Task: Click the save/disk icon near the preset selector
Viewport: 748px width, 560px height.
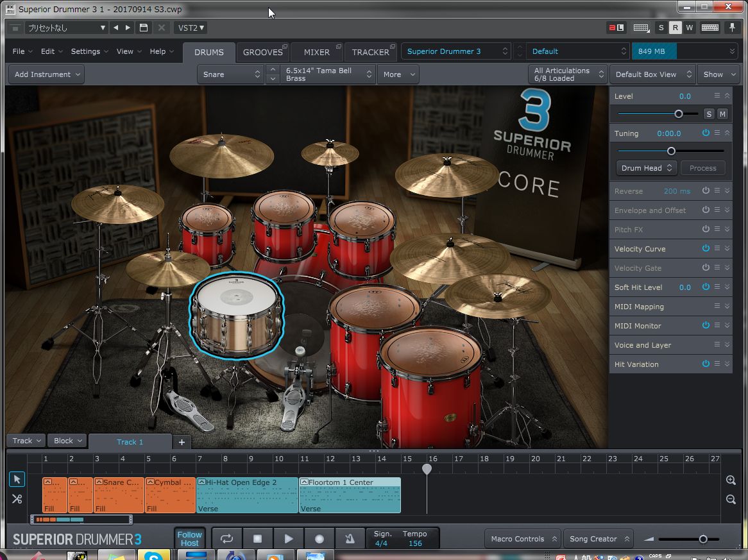Action: coord(143,28)
